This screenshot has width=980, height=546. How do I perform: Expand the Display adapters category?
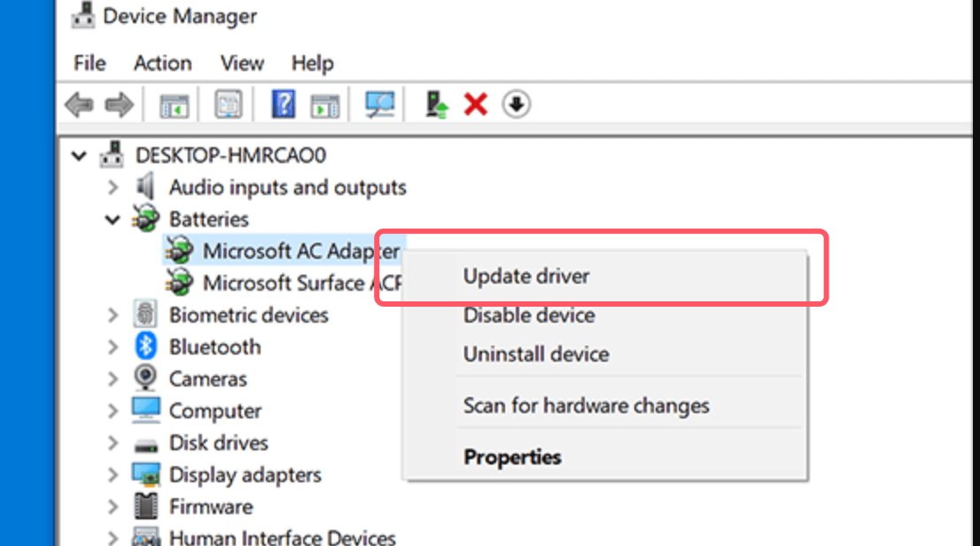[113, 474]
